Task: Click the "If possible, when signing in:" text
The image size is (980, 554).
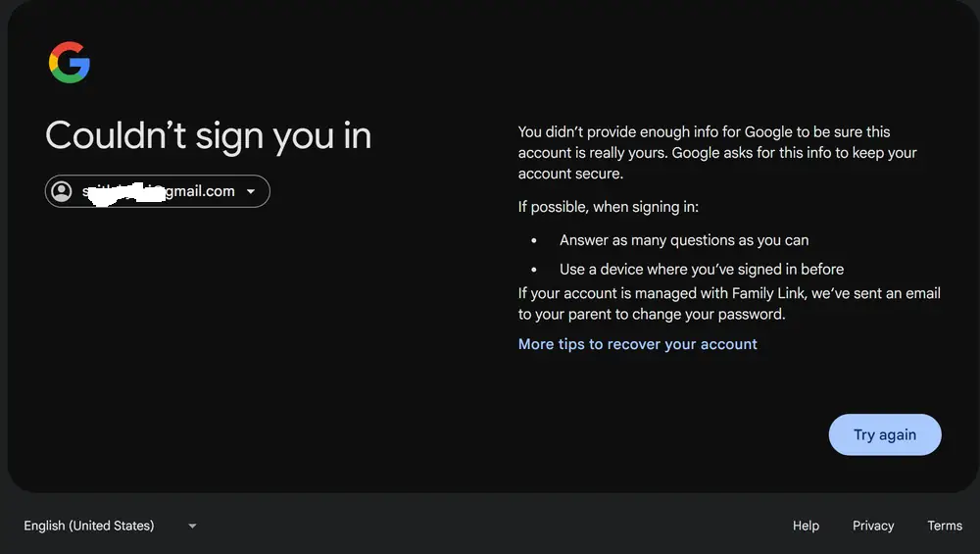Action: click(x=608, y=207)
